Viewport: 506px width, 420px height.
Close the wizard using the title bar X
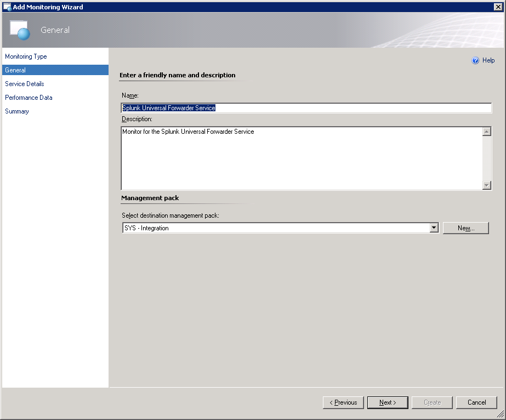click(x=498, y=7)
